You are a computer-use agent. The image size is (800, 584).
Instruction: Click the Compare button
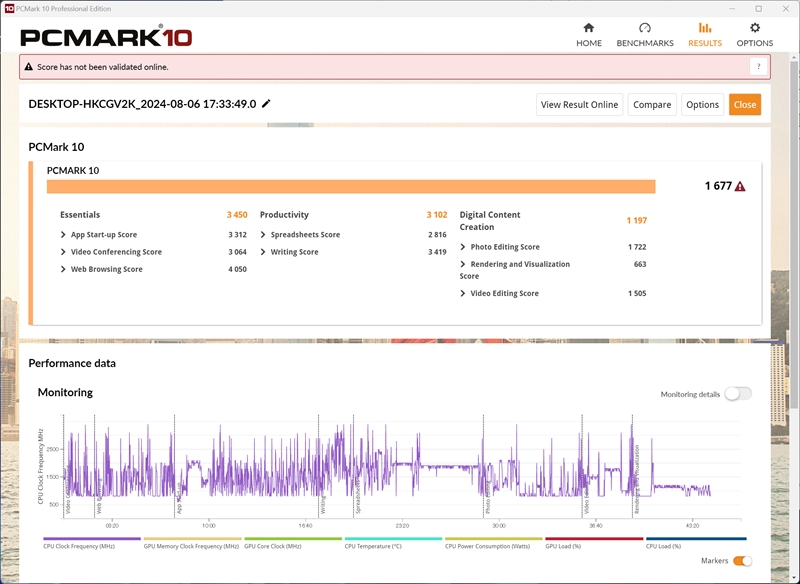tap(652, 105)
